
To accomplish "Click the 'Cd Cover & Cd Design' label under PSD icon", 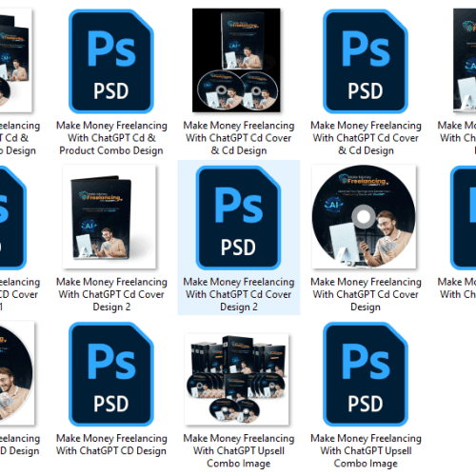I will [366, 138].
